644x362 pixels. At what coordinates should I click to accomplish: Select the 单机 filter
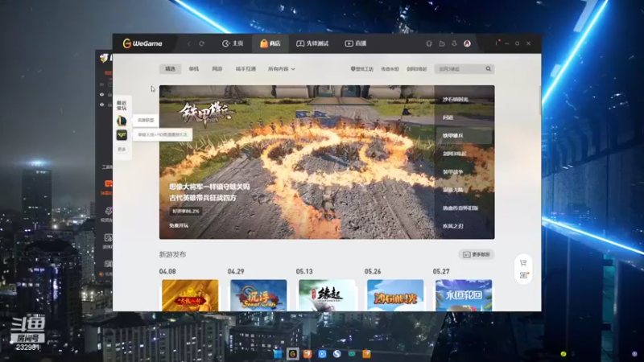194,69
